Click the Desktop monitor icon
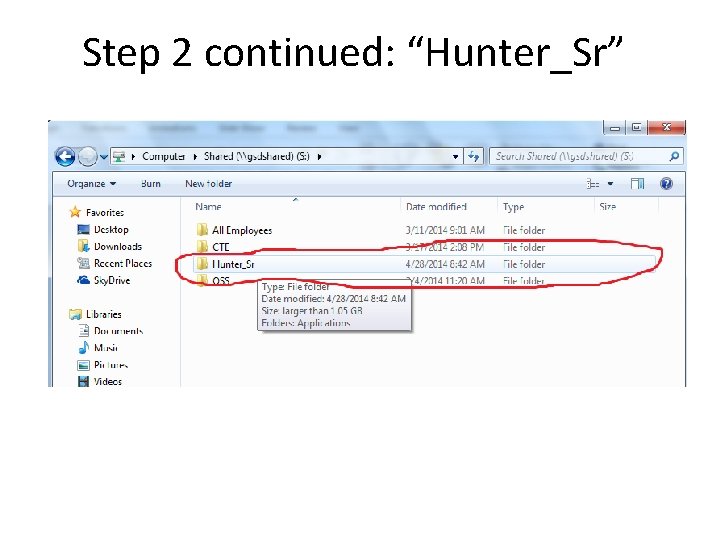 (83, 229)
